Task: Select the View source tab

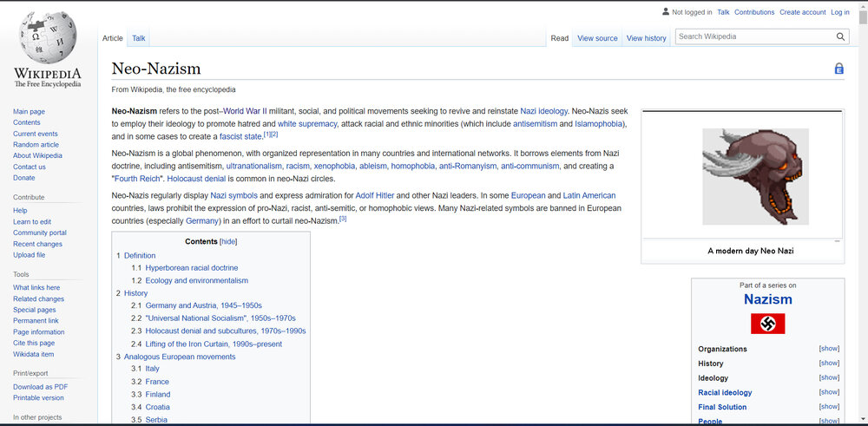Action: pyautogui.click(x=597, y=38)
